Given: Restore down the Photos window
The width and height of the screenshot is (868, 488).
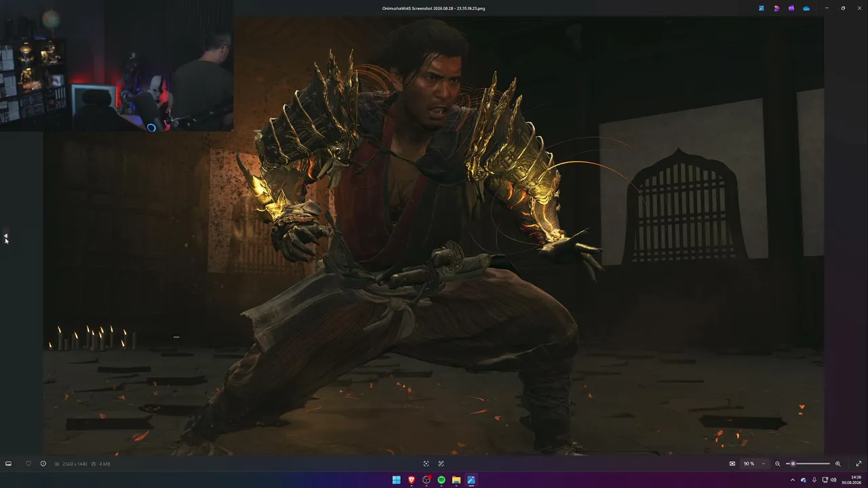Looking at the screenshot, I should [x=843, y=8].
